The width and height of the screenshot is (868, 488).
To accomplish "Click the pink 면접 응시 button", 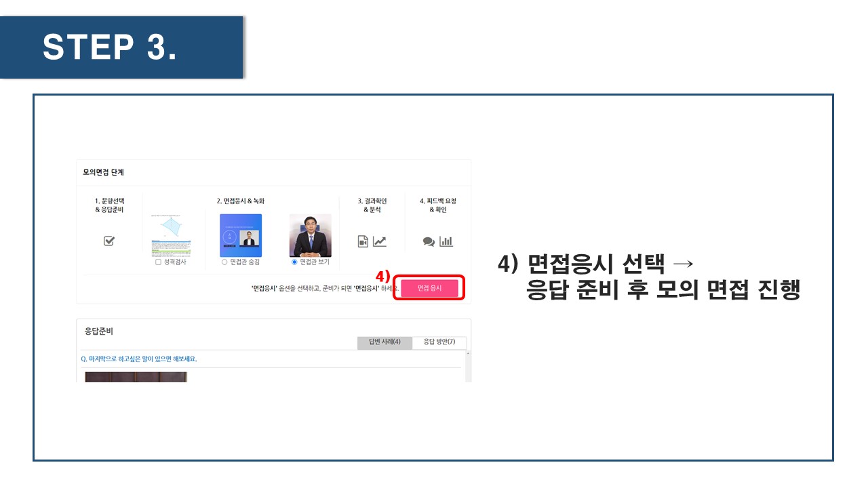I will [x=429, y=288].
